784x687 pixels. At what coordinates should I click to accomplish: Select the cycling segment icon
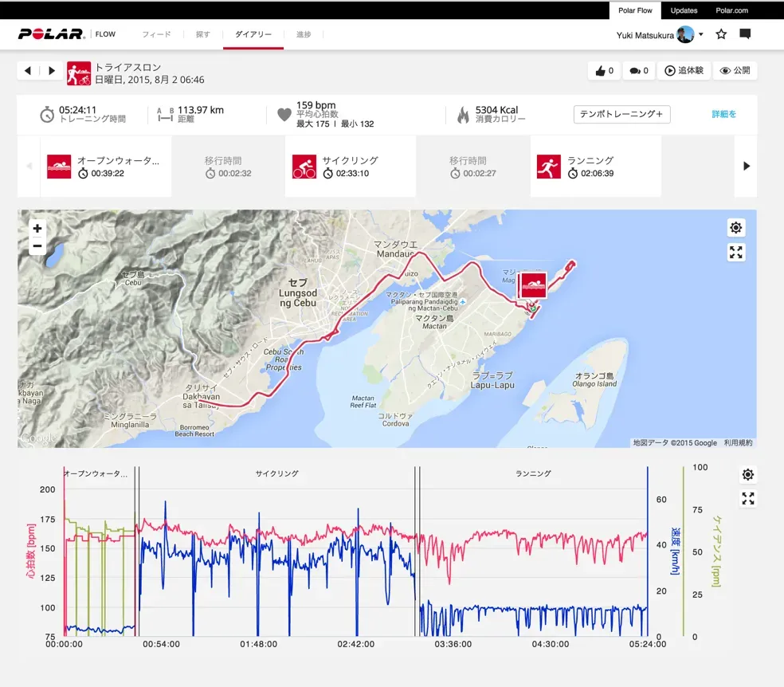point(304,167)
